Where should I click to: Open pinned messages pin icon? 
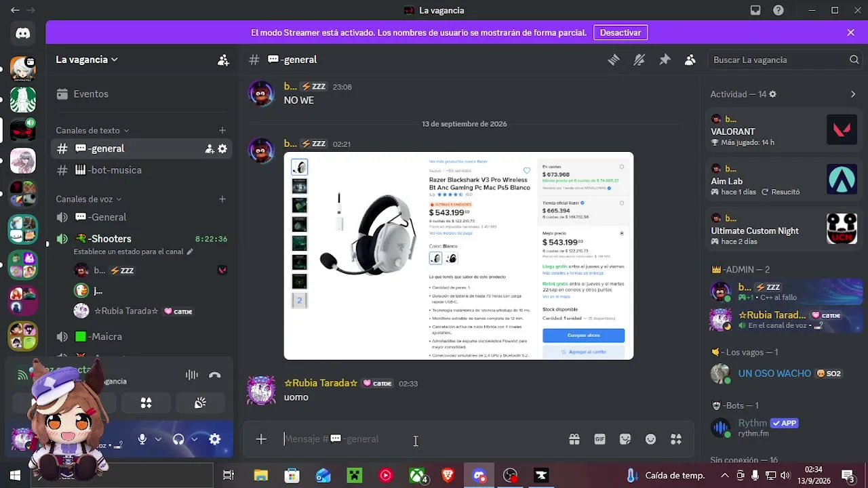click(x=665, y=60)
